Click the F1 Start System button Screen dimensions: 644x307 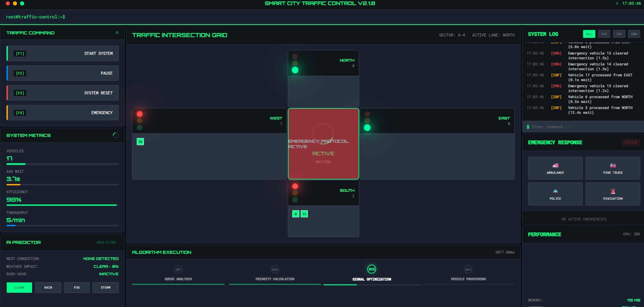point(63,53)
